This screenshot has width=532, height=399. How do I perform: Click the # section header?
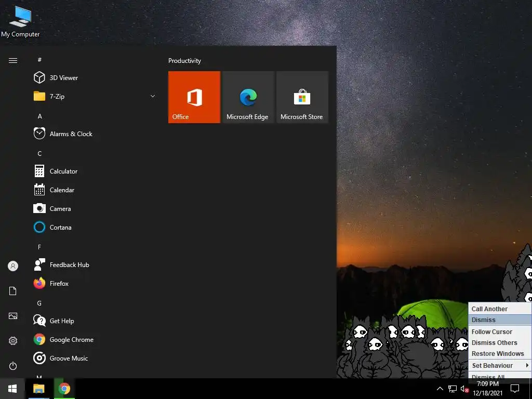39,60
